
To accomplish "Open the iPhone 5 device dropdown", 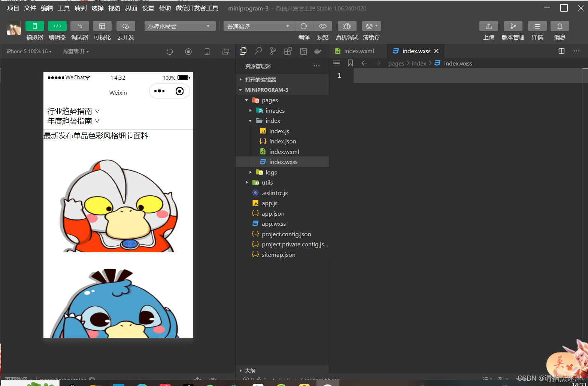I will click(29, 51).
